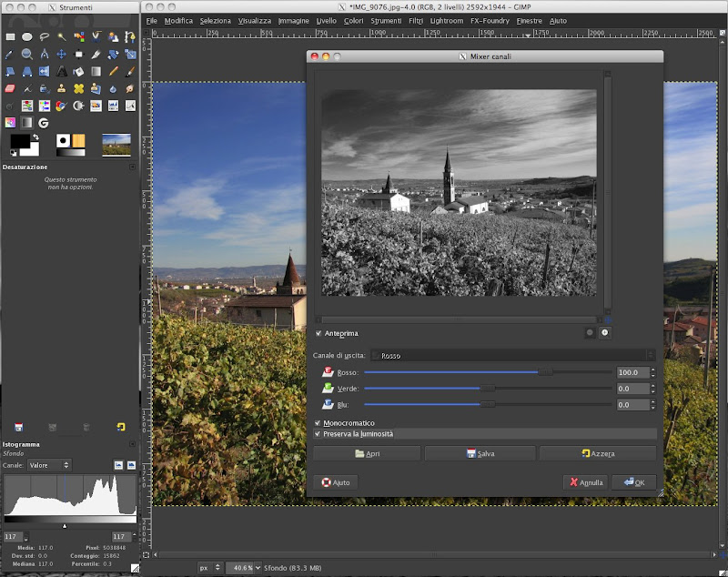Select the Rectangle Select tool

(10, 36)
